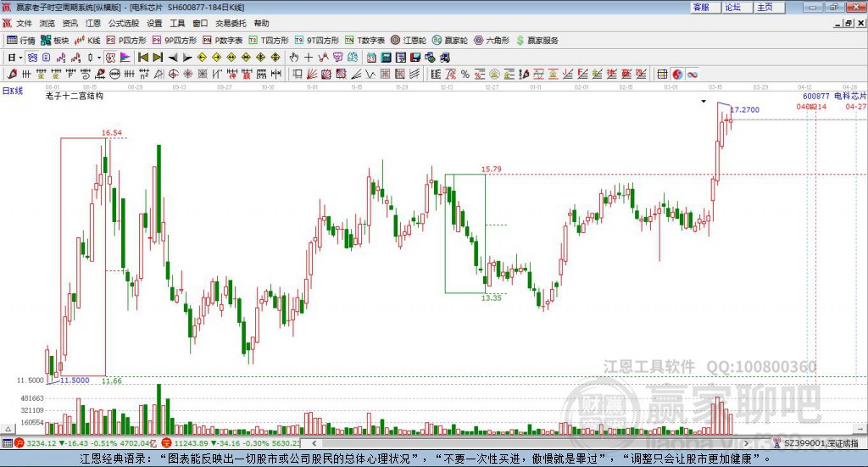Select the red crosshair circle tool
The width and height of the screenshot is (868, 467).
pos(173,74)
